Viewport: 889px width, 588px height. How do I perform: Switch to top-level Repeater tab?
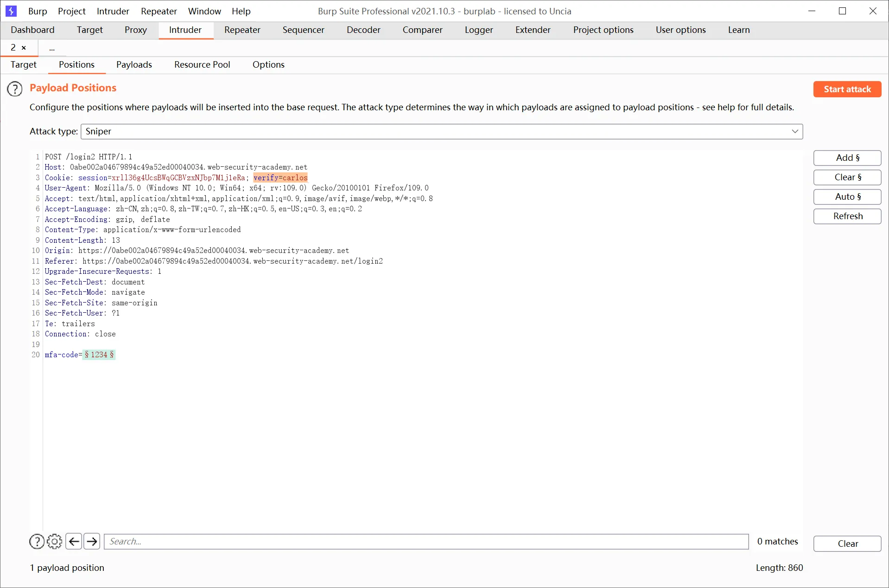(x=242, y=30)
